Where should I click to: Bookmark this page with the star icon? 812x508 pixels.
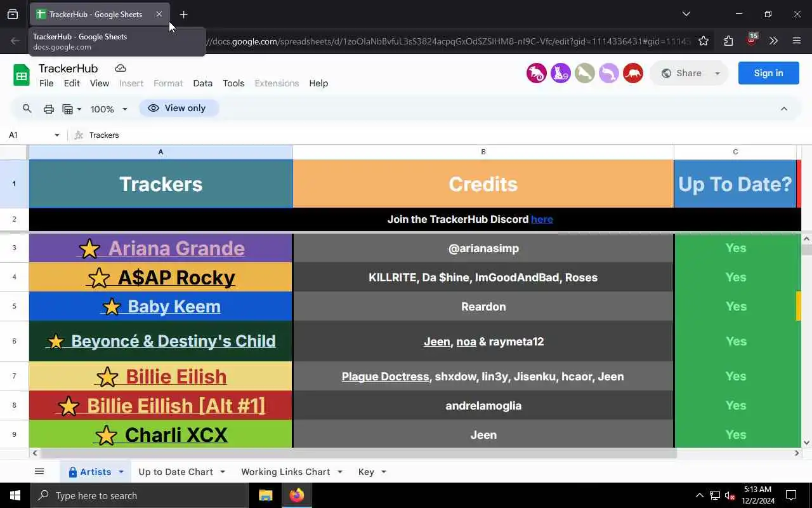pyautogui.click(x=704, y=41)
